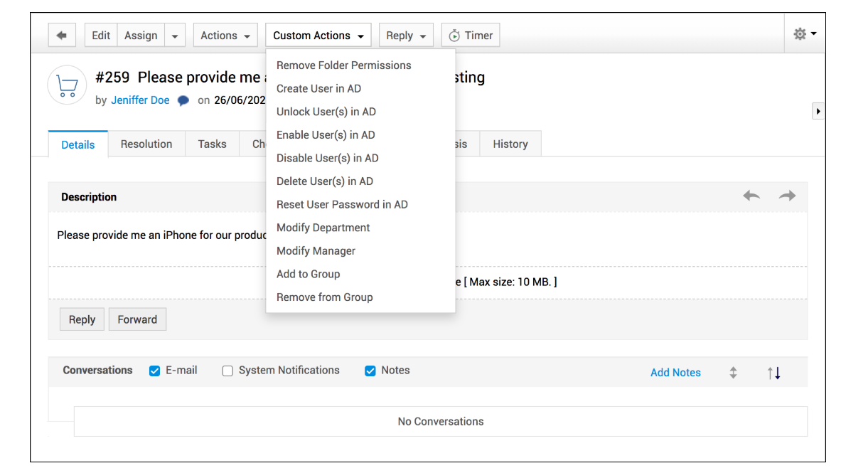Start the Timer with stopwatch icon
The height and width of the screenshot is (473, 868).
471,36
